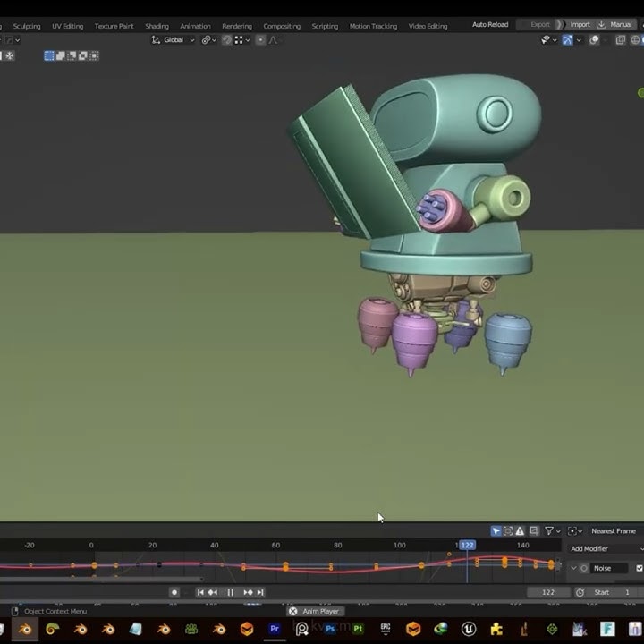Jump to next keyframe

248,592
